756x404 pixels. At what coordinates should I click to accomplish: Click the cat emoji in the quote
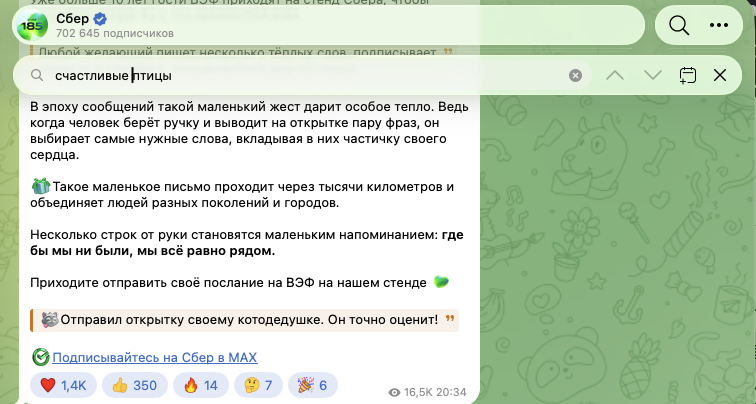[x=50, y=320]
